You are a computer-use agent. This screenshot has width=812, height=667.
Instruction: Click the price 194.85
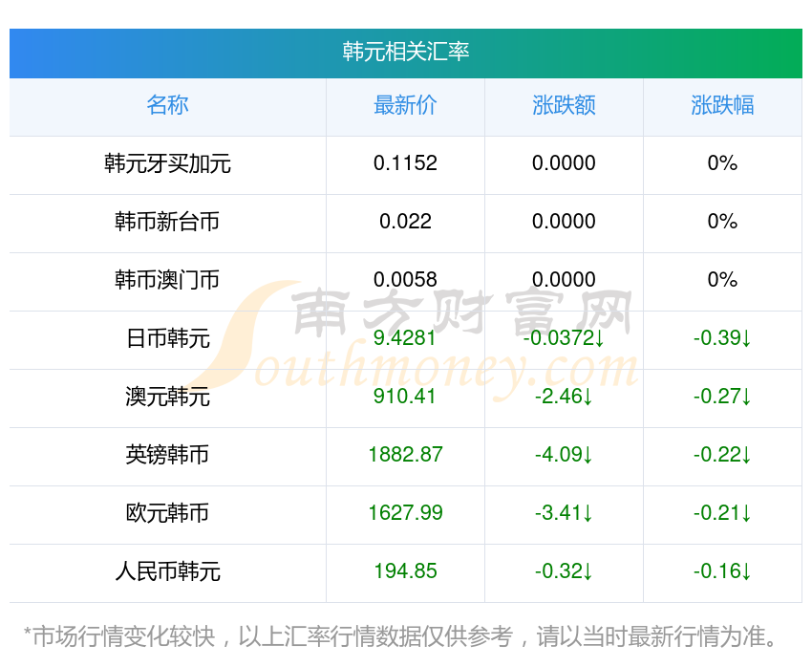click(405, 571)
